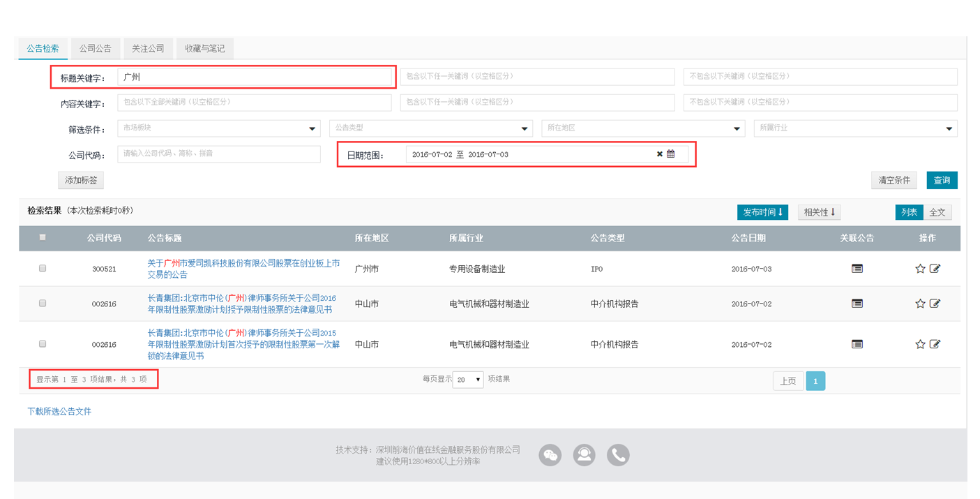Click the 公告日期 column header

tap(748, 238)
